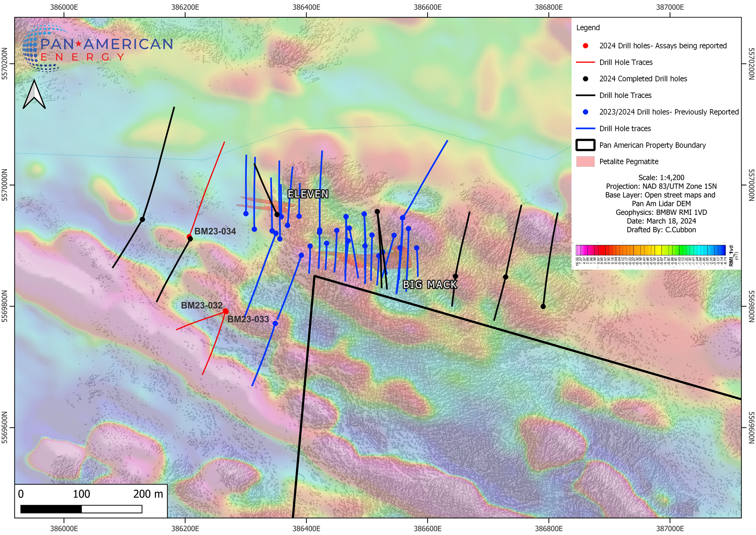Click the north arrow symbol

[34, 94]
